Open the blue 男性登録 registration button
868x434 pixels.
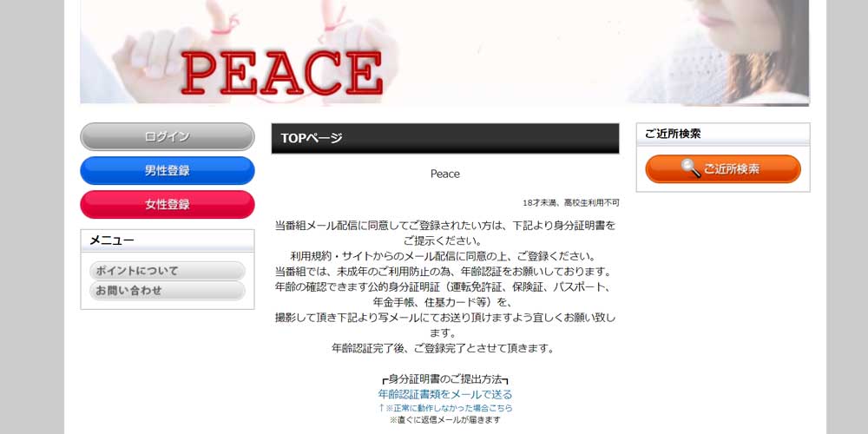tap(168, 170)
